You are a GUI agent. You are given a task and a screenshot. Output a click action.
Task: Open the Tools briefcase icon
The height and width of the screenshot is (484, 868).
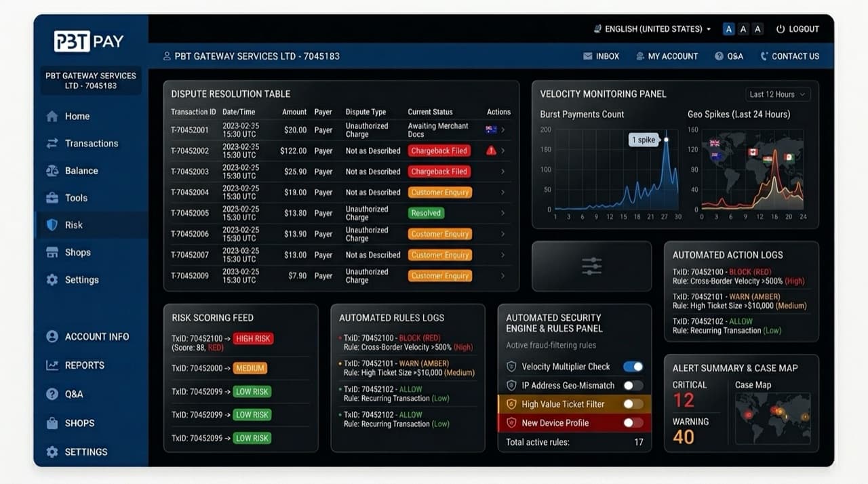tap(52, 198)
